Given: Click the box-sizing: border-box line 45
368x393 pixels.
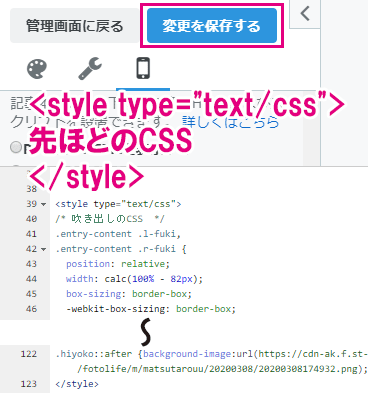Looking at the screenshot, I should click(129, 294).
